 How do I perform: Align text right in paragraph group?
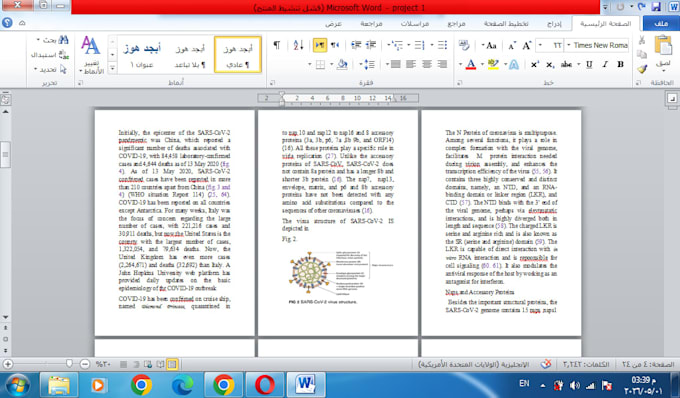[x=442, y=65]
